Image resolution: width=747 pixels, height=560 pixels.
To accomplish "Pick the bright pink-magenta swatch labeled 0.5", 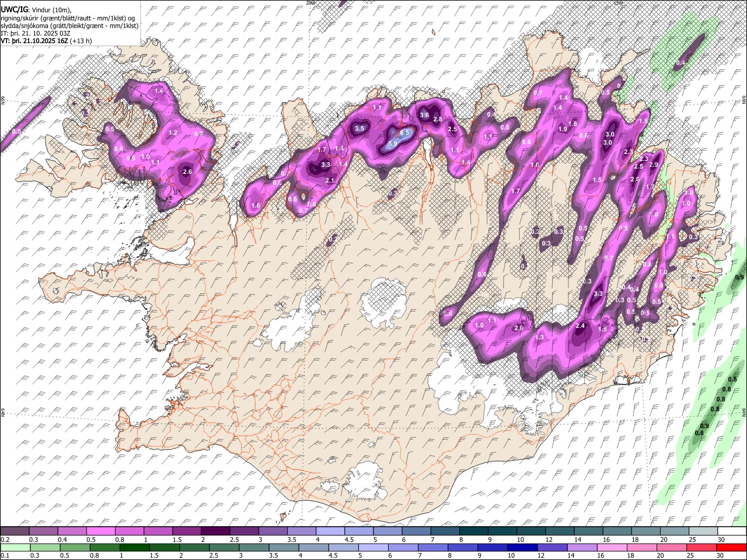I will click(x=102, y=531).
